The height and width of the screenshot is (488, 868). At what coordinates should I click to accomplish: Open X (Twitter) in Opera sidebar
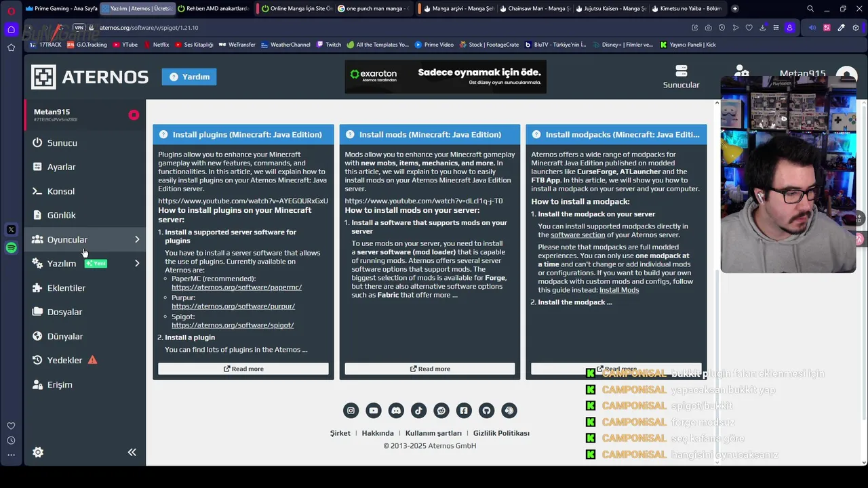pyautogui.click(x=11, y=230)
